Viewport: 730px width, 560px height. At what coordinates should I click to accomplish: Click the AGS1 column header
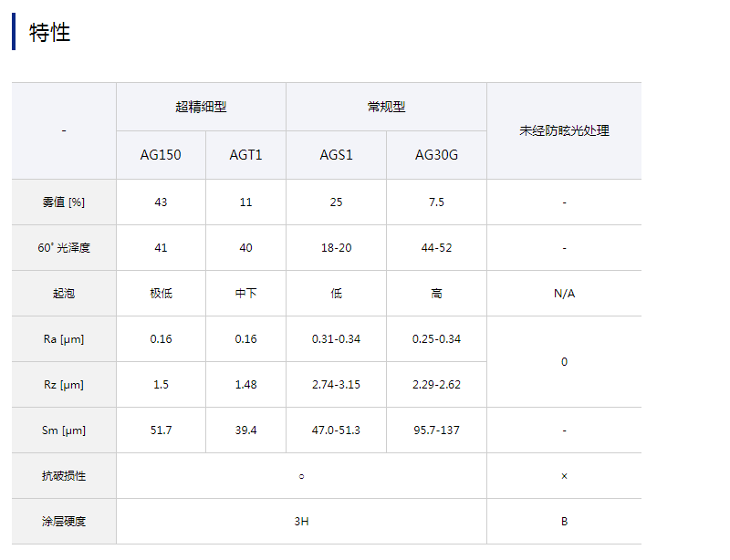click(x=336, y=155)
